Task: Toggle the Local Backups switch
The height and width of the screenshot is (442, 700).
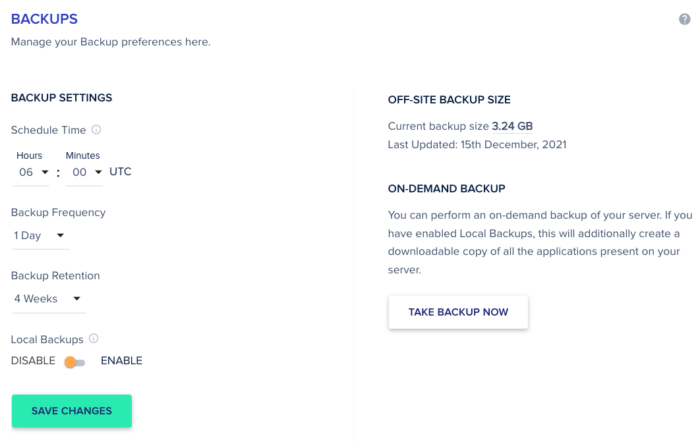Action: [75, 361]
